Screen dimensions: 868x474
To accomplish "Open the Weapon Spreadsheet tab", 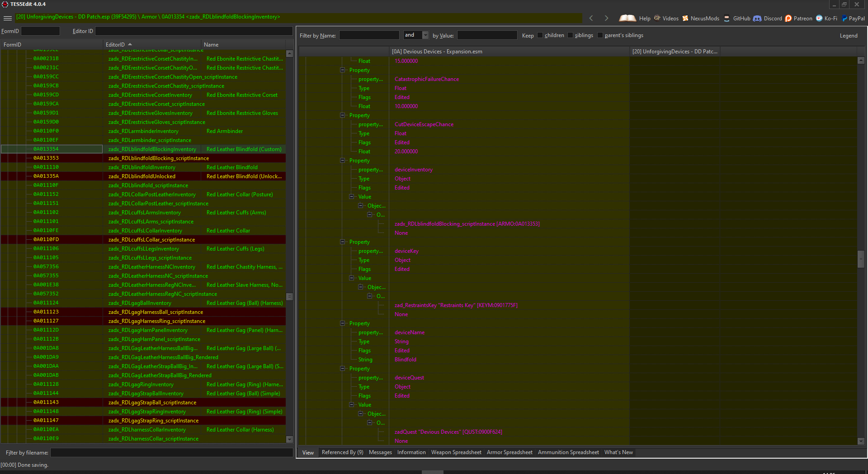I will [x=456, y=452].
